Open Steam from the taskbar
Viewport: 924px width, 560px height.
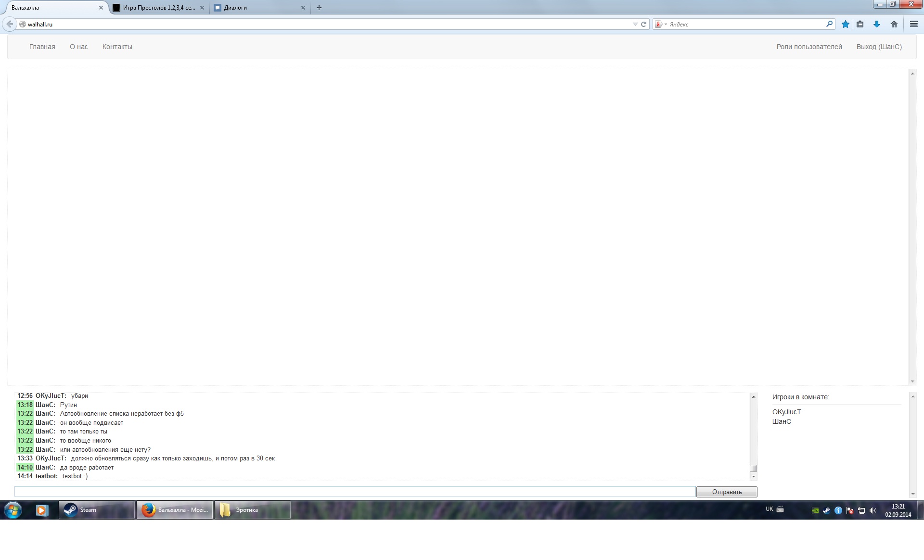click(x=96, y=510)
